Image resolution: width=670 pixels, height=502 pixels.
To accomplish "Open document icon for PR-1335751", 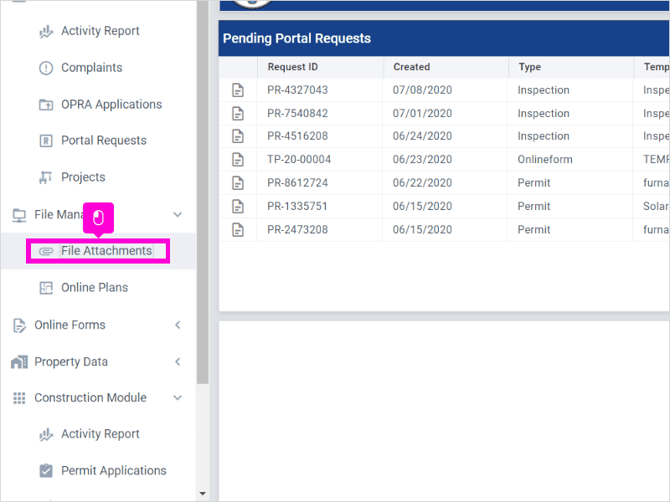I will (x=238, y=206).
